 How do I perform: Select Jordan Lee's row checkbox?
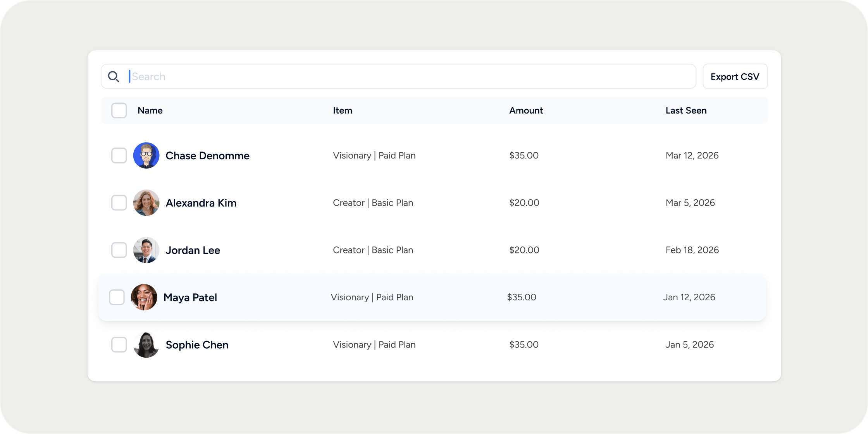pos(119,250)
